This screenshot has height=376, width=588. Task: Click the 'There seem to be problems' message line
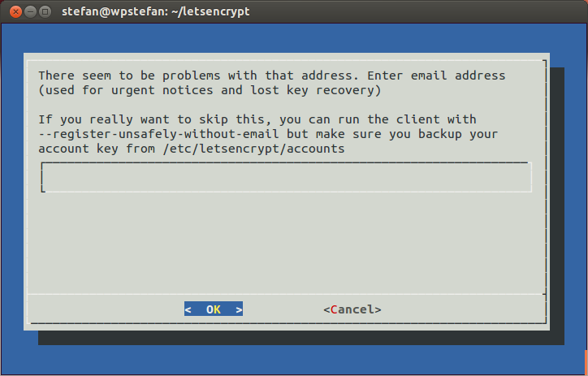click(x=272, y=76)
